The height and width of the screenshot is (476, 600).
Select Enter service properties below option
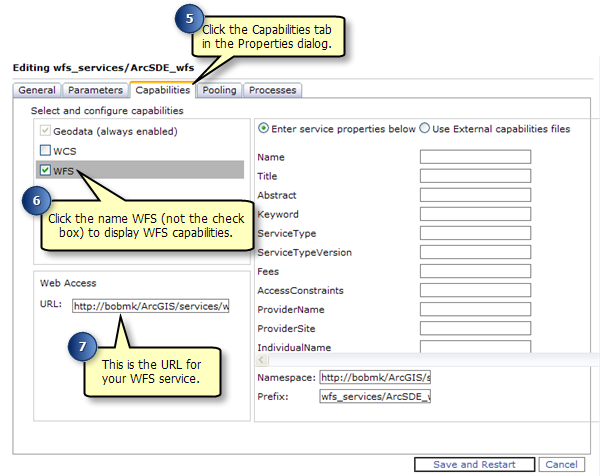(x=264, y=128)
